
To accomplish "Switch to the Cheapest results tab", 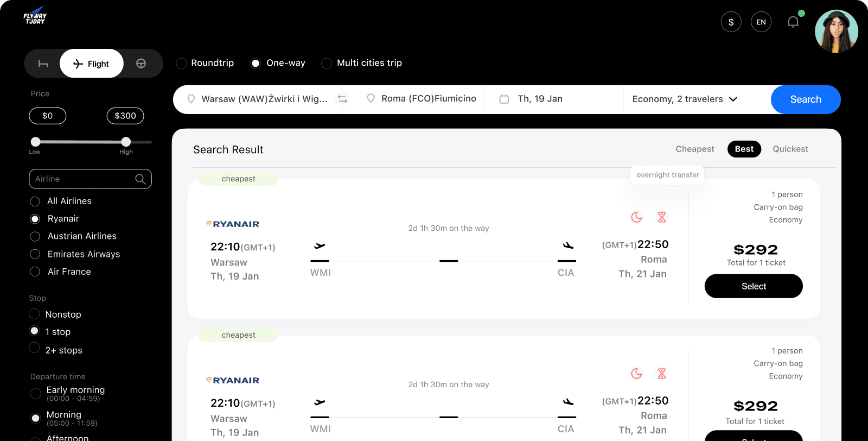I will [x=694, y=149].
